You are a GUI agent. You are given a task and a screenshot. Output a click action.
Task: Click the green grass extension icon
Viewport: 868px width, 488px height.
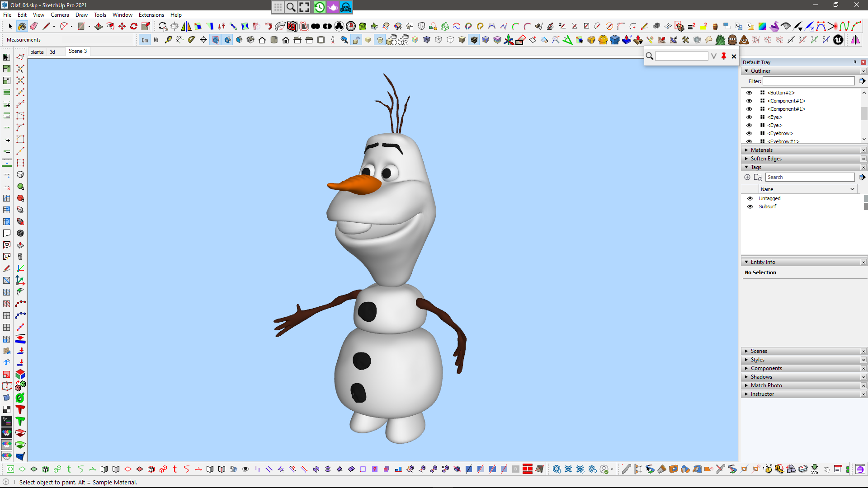pyautogui.click(x=721, y=40)
